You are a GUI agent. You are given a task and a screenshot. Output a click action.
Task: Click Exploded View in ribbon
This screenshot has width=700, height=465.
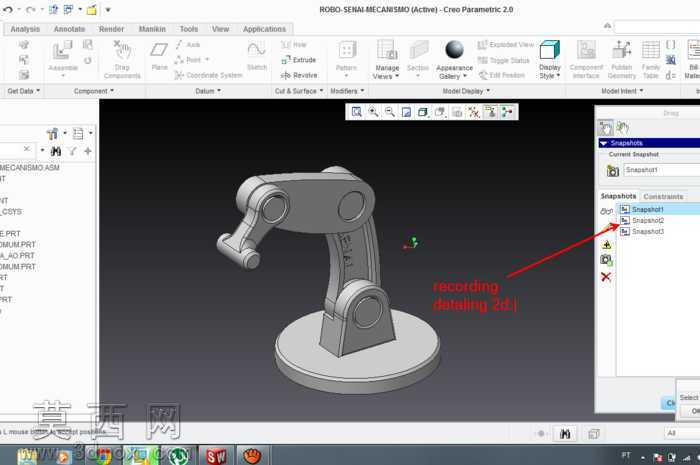(506, 45)
